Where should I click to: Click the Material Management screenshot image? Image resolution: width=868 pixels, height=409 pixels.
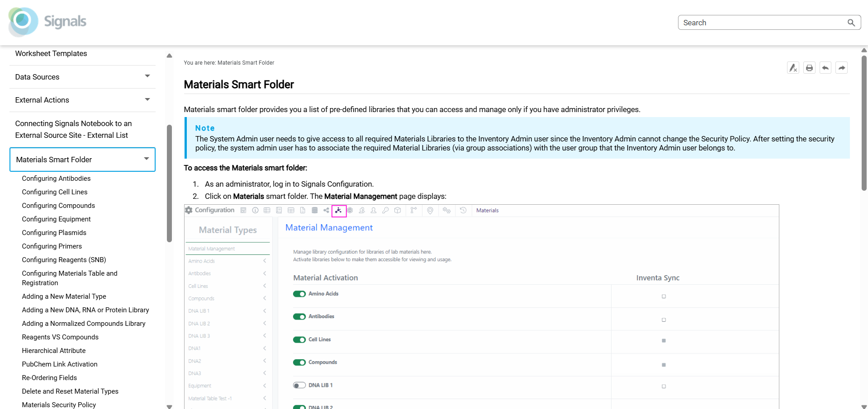pyautogui.click(x=481, y=307)
